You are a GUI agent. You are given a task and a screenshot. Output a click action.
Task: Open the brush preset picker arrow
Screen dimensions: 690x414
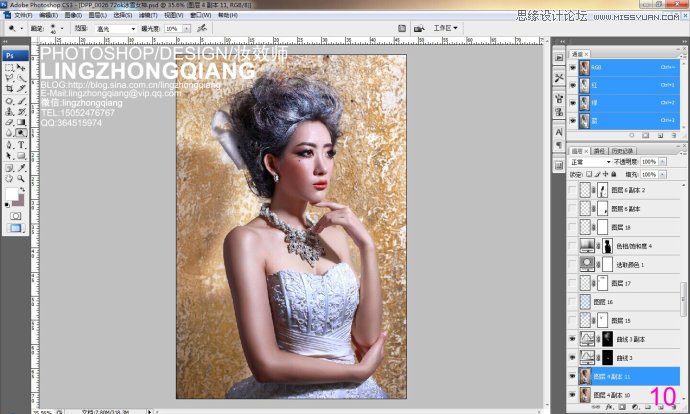point(62,28)
